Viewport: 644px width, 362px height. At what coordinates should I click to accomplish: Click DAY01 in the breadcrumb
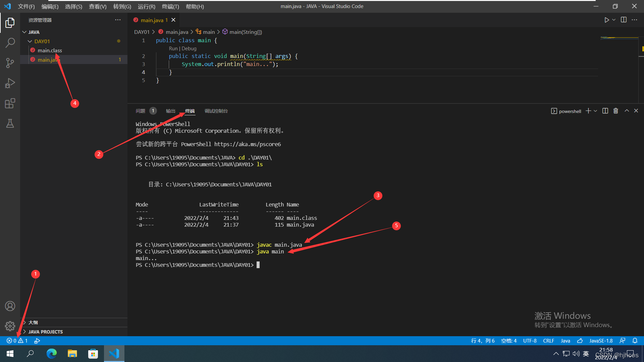(142, 32)
